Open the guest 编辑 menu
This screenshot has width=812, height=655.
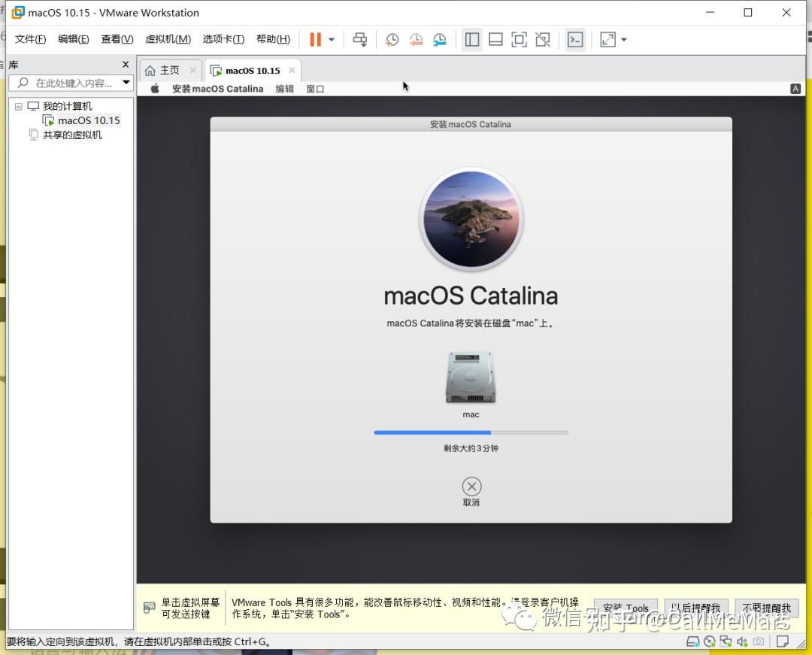point(284,89)
